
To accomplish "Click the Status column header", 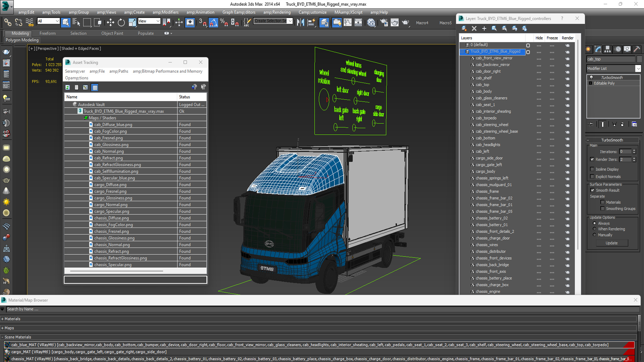I will point(192,97).
